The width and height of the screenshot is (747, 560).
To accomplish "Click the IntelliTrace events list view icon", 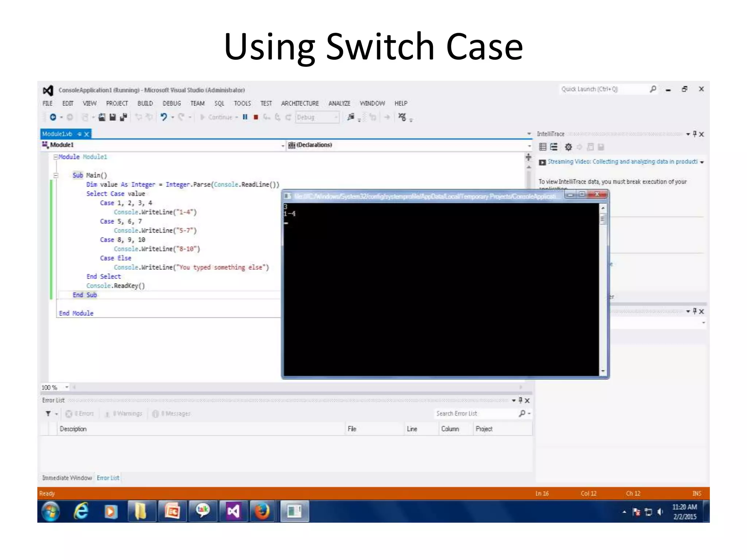I will coord(543,147).
